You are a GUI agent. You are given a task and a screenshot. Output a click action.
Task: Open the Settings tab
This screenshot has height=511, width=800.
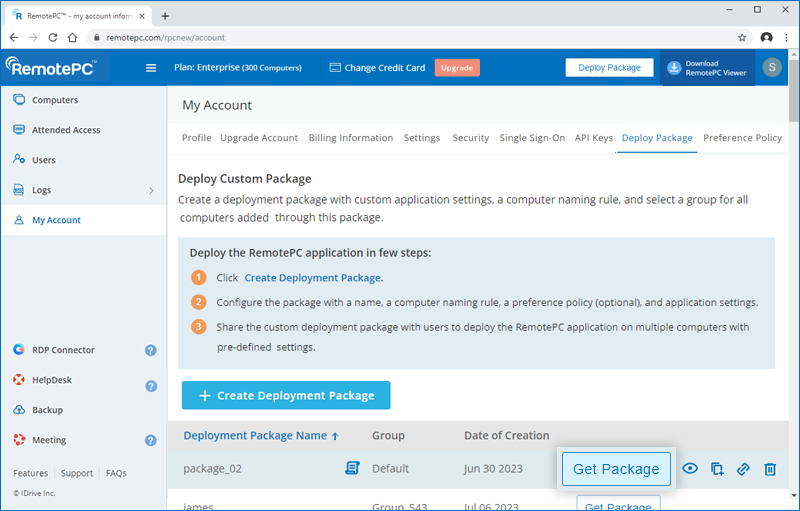422,138
